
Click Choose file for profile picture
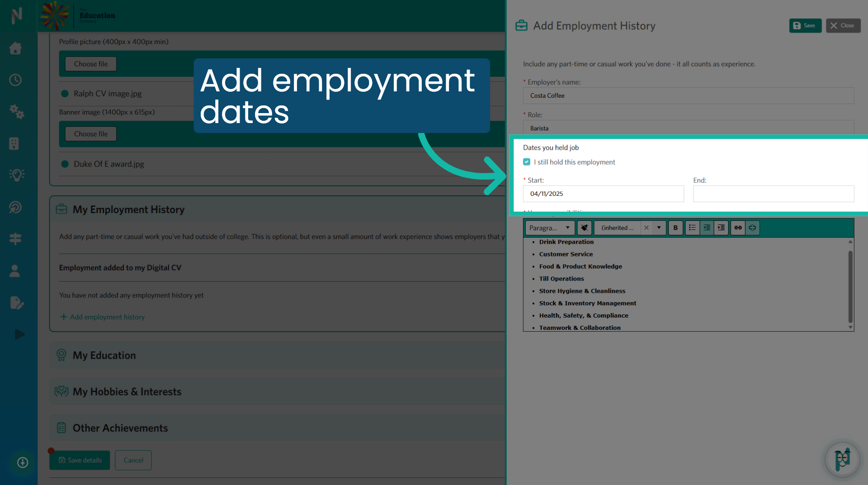tap(91, 64)
